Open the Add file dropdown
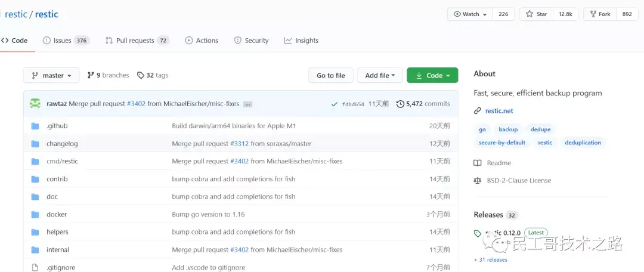Image resolution: width=644 pixels, height=272 pixels. pyautogui.click(x=380, y=76)
